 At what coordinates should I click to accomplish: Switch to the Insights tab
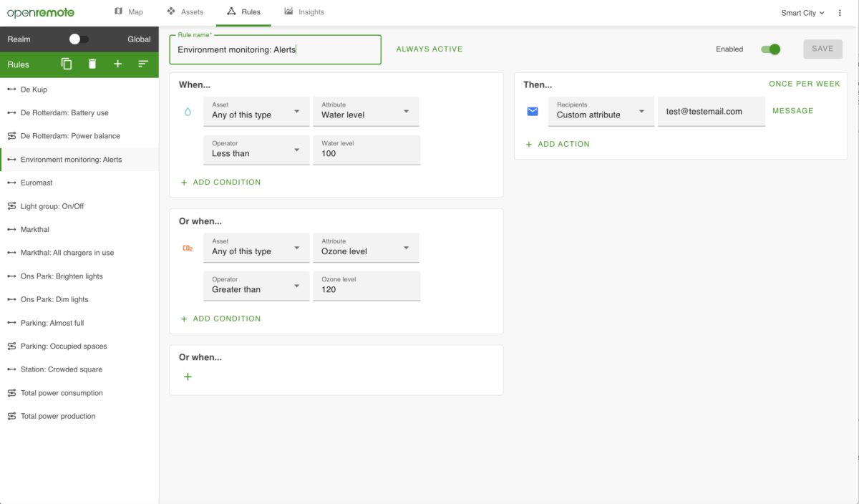(x=304, y=12)
